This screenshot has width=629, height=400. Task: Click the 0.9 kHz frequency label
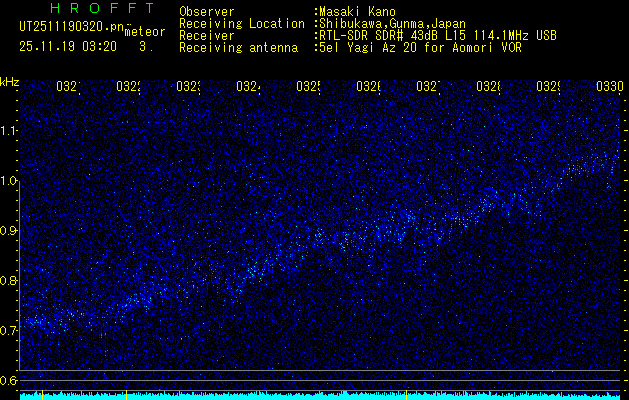pos(9,231)
